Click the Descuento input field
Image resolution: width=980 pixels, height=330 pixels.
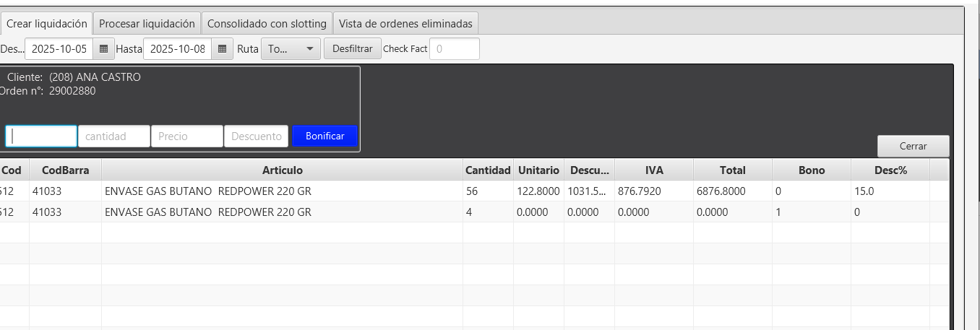click(x=256, y=136)
